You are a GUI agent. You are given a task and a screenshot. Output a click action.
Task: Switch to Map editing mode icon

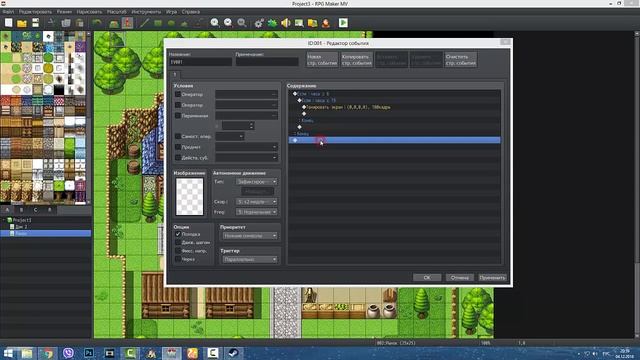pyautogui.click(x=114, y=23)
